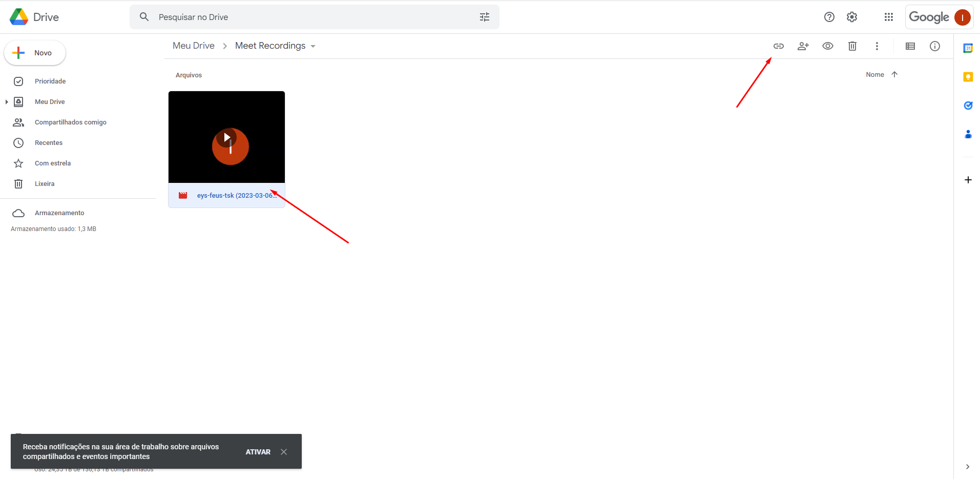This screenshot has width=980, height=479.
Task: Get add-ons with the plus icon
Action: coord(968,180)
